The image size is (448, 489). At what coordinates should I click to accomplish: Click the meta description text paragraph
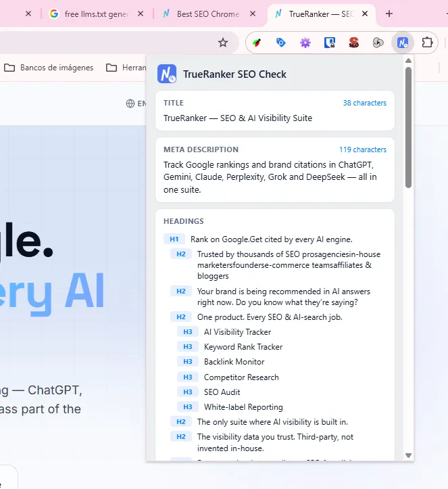pyautogui.click(x=270, y=177)
